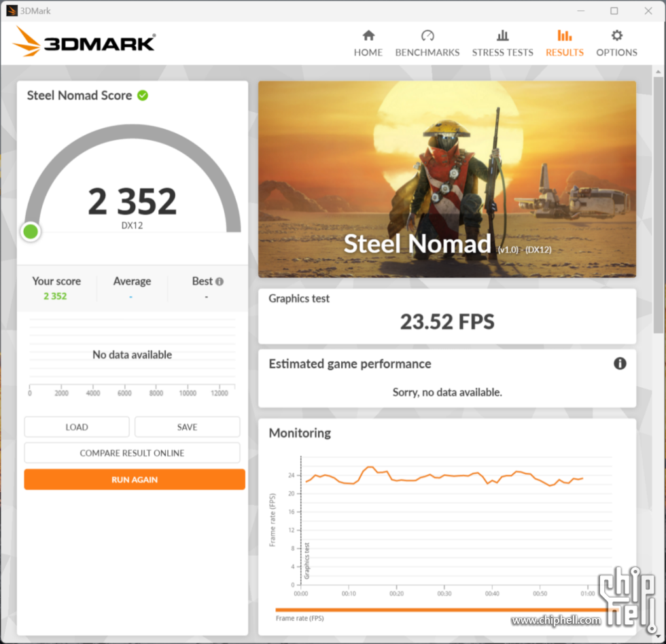The height and width of the screenshot is (644, 666).
Task: Click the Frame rate (FPS) legend label
Action: 300,618
